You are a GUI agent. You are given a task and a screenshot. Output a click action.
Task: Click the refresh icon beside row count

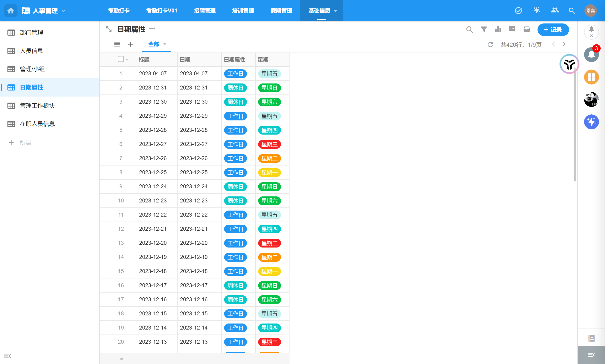tap(490, 44)
